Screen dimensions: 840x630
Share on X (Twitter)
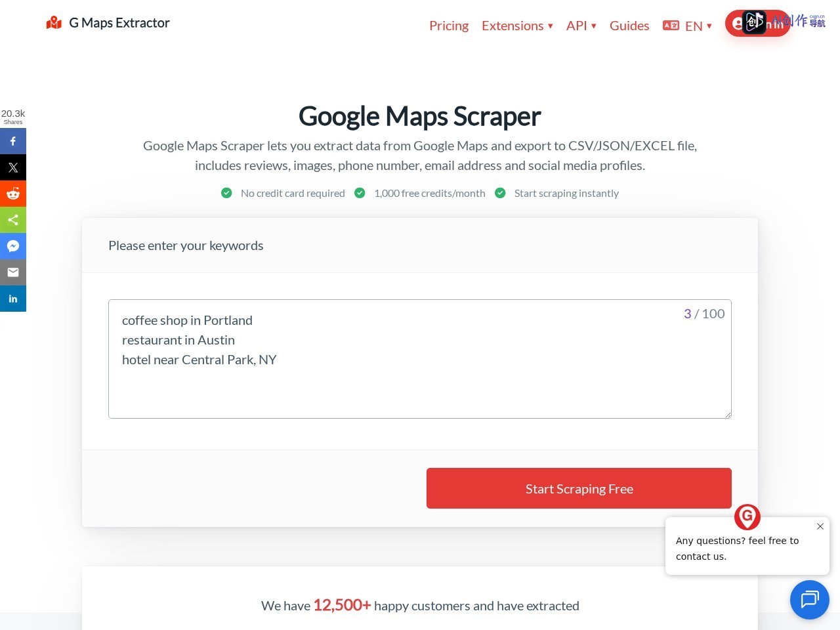(x=13, y=167)
